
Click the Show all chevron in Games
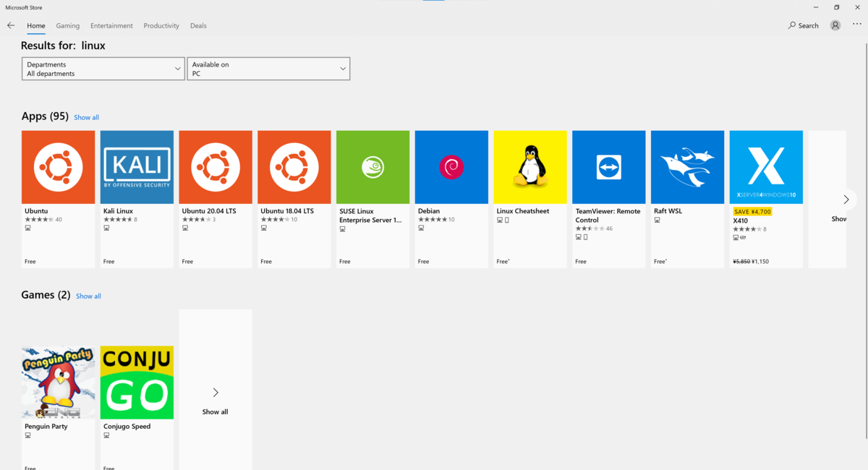coord(216,393)
